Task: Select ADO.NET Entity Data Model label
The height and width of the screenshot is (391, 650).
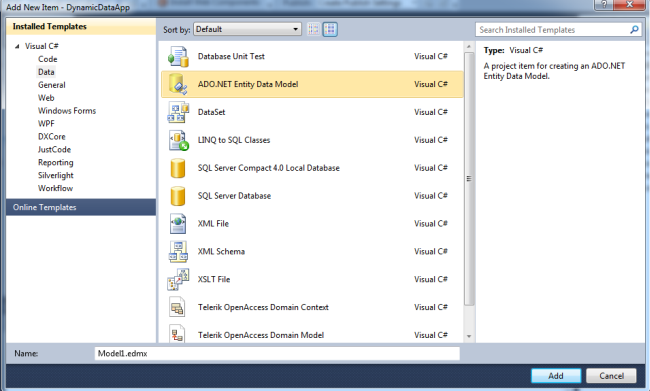Action: point(248,84)
